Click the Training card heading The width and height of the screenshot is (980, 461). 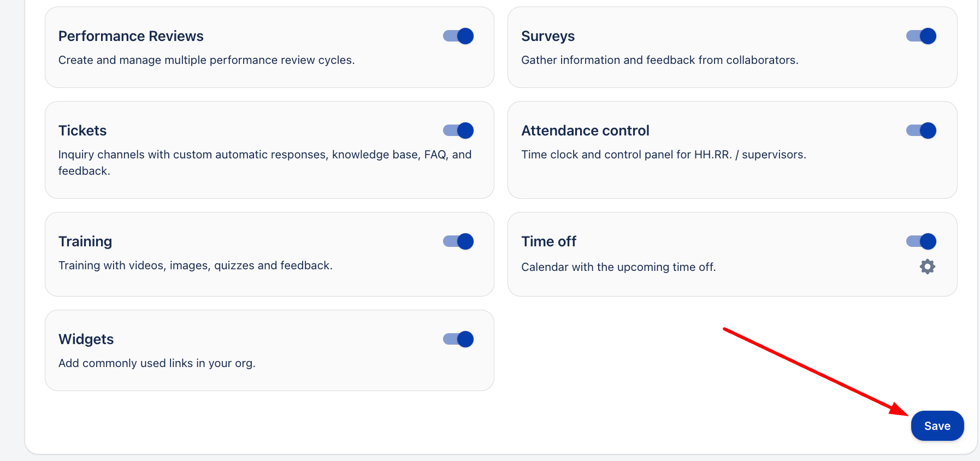(x=85, y=241)
